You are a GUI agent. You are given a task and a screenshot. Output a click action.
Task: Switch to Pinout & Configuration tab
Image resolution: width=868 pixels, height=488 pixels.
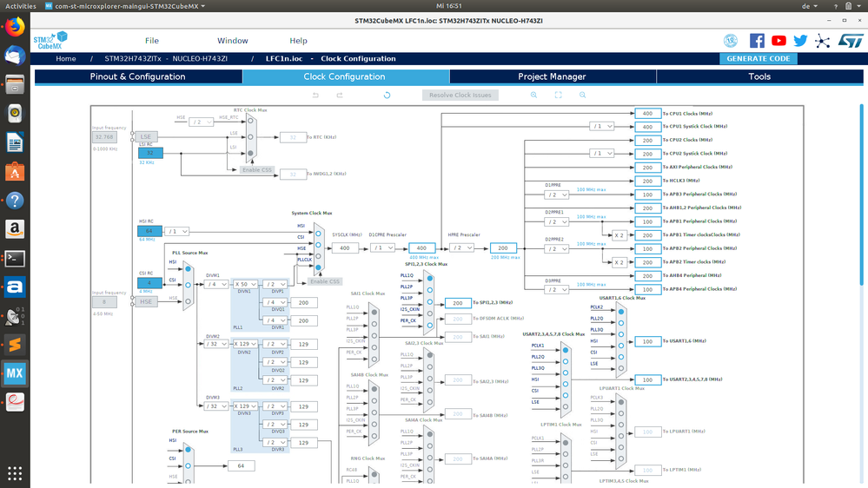138,77
